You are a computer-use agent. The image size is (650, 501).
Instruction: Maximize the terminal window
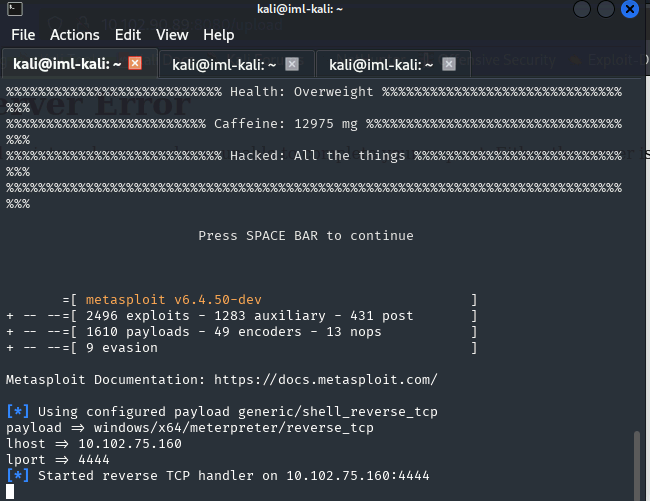pyautogui.click(x=606, y=10)
